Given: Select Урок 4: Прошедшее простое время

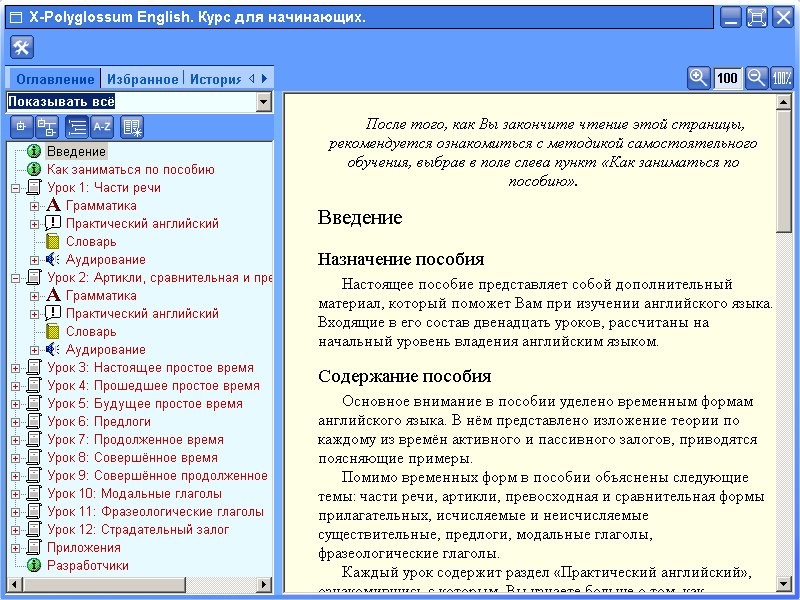Looking at the screenshot, I should (x=154, y=385).
